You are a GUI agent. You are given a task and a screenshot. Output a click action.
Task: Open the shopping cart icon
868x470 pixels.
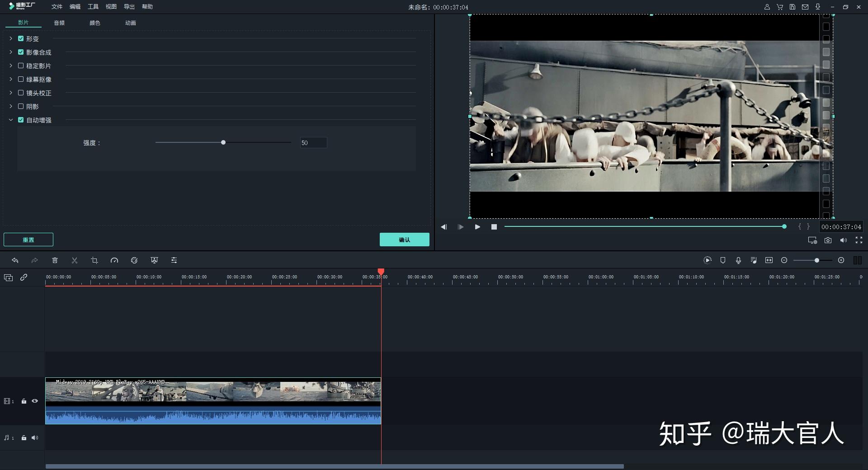[x=780, y=7]
